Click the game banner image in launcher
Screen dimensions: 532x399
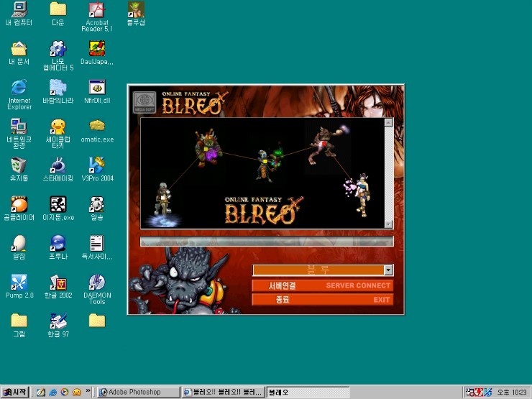262,173
